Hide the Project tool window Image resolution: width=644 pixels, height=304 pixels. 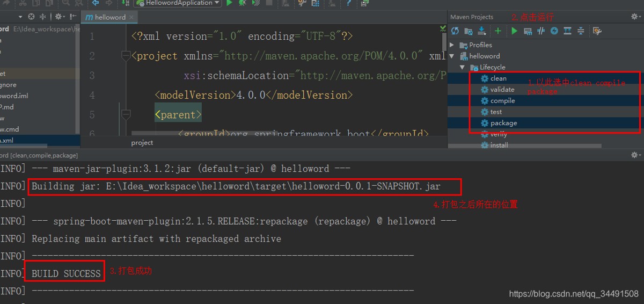[72, 17]
